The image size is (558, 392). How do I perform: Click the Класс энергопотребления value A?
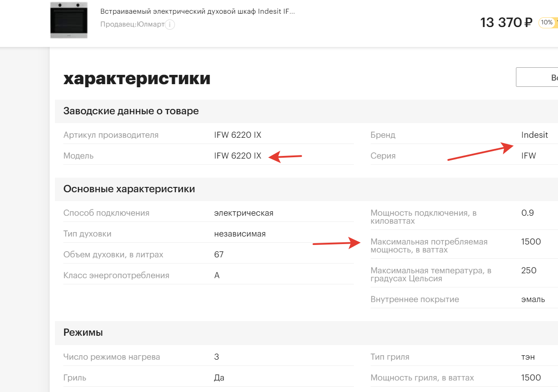click(217, 276)
